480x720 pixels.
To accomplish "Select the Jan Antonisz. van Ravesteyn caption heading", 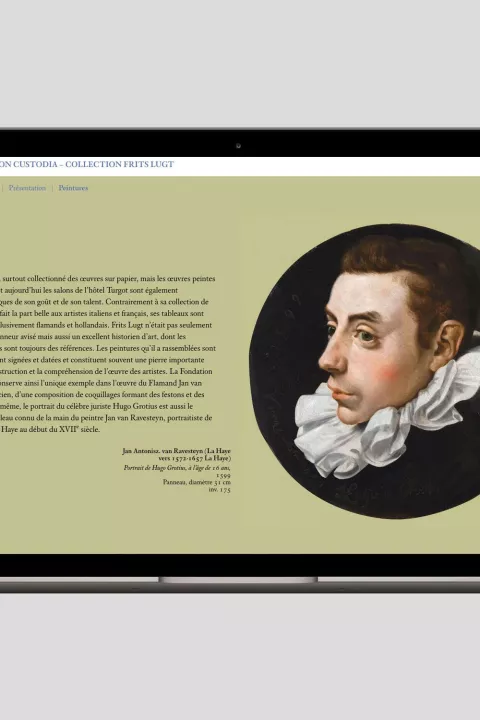I will [x=177, y=451].
